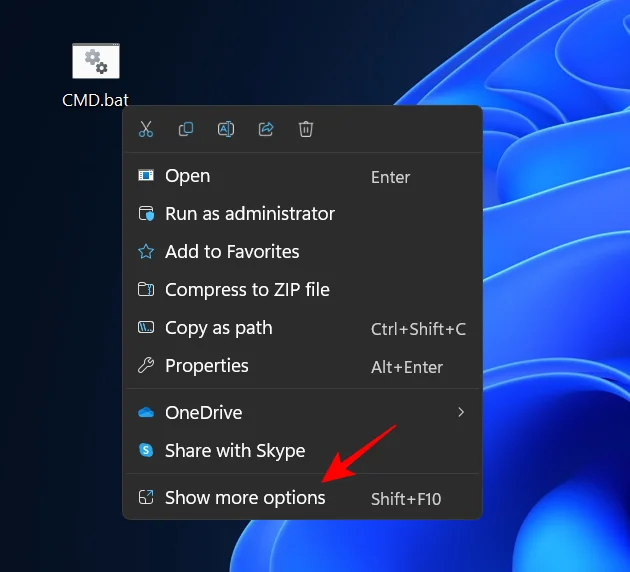Select Compress to ZIP file
The image size is (630, 572).
(302, 290)
